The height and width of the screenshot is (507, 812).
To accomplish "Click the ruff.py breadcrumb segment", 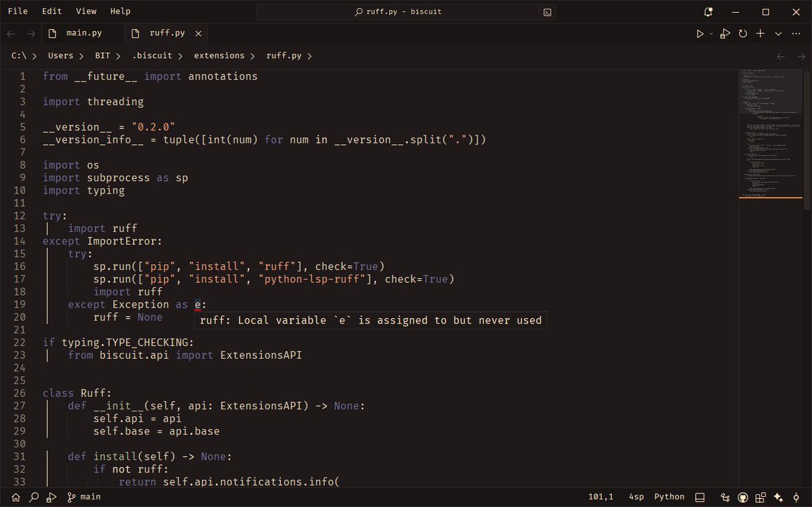I will 284,56.
